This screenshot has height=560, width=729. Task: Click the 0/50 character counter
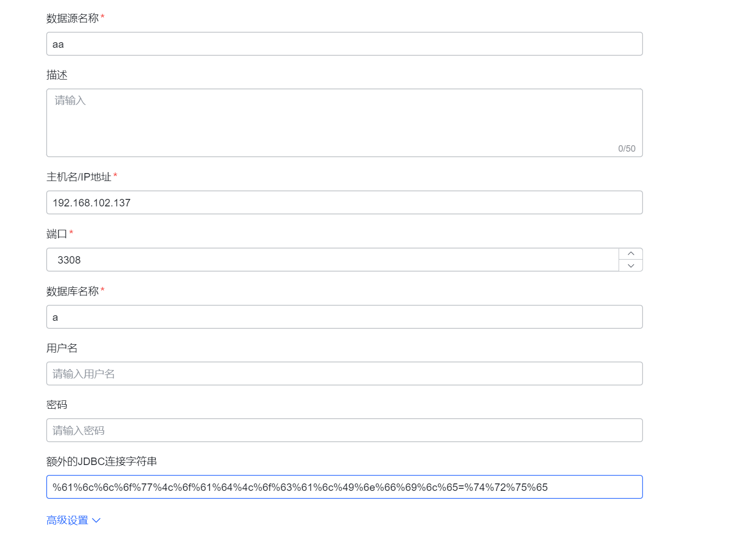pyautogui.click(x=626, y=148)
